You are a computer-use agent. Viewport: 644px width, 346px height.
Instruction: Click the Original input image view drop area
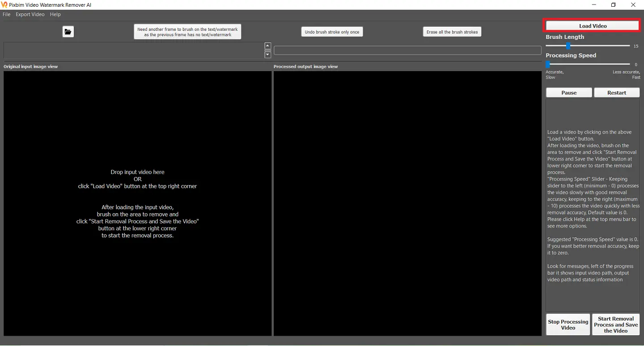click(x=137, y=203)
